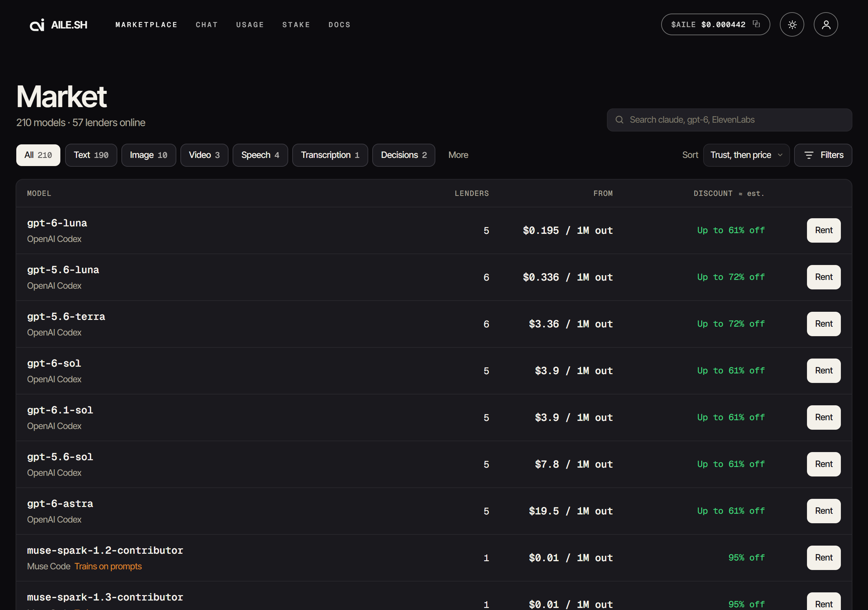
Task: Open the Stake nav item
Action: [x=296, y=24]
